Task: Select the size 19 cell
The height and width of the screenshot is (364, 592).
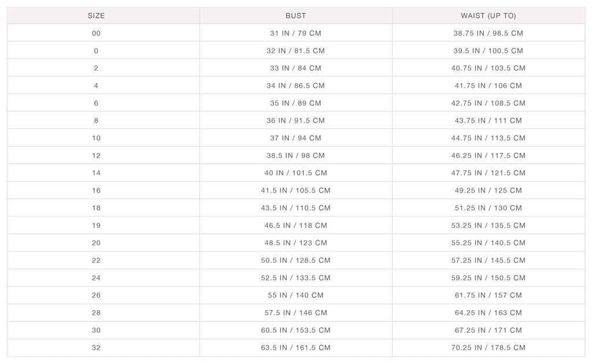Action: (x=96, y=225)
